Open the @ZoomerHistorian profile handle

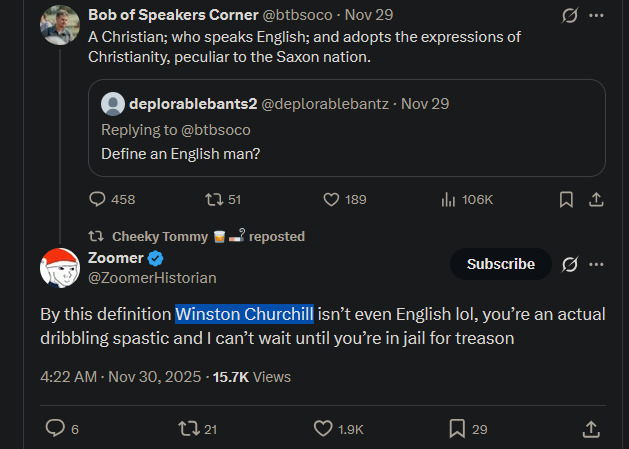pyautogui.click(x=153, y=277)
